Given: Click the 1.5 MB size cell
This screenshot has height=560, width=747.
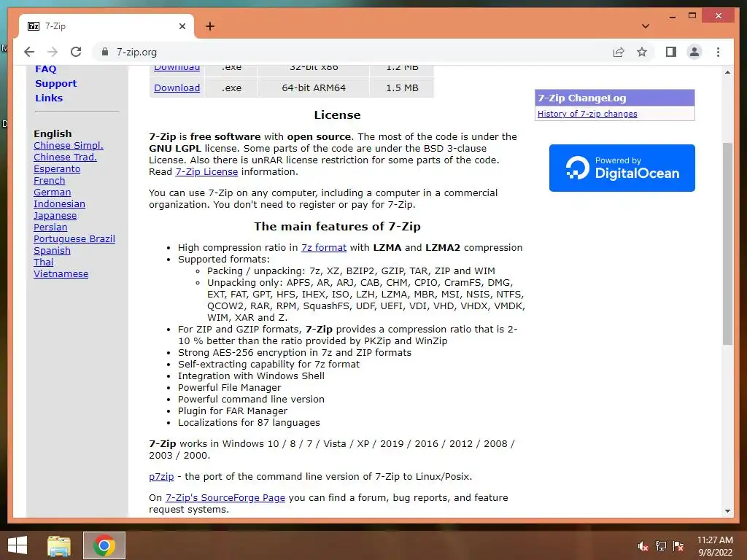Looking at the screenshot, I should point(402,87).
